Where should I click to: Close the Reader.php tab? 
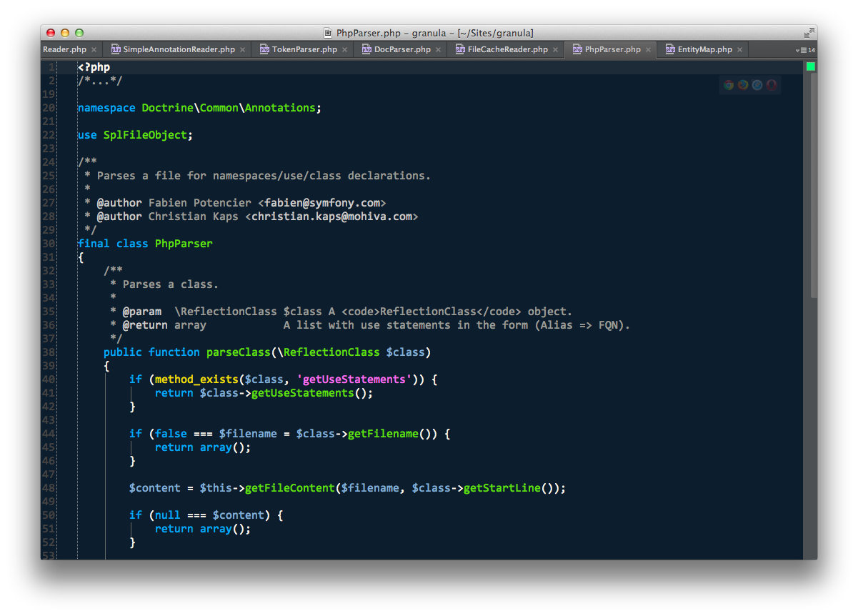pos(94,50)
